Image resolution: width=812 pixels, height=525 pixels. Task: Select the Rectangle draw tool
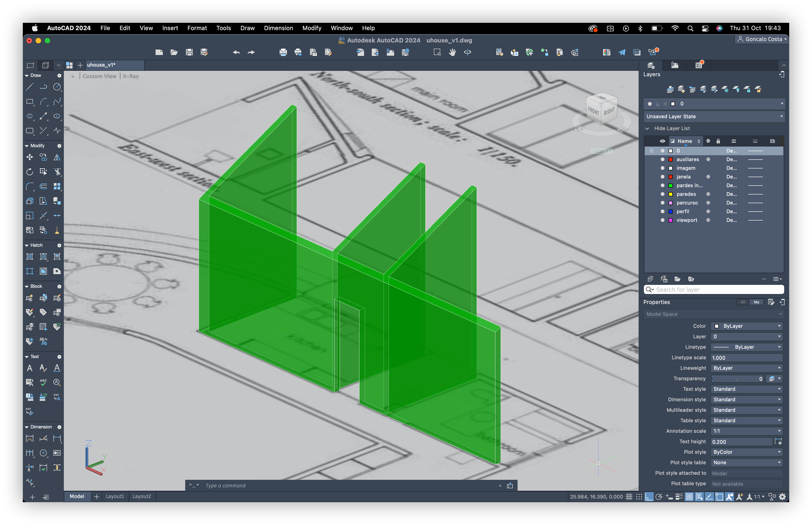click(30, 102)
